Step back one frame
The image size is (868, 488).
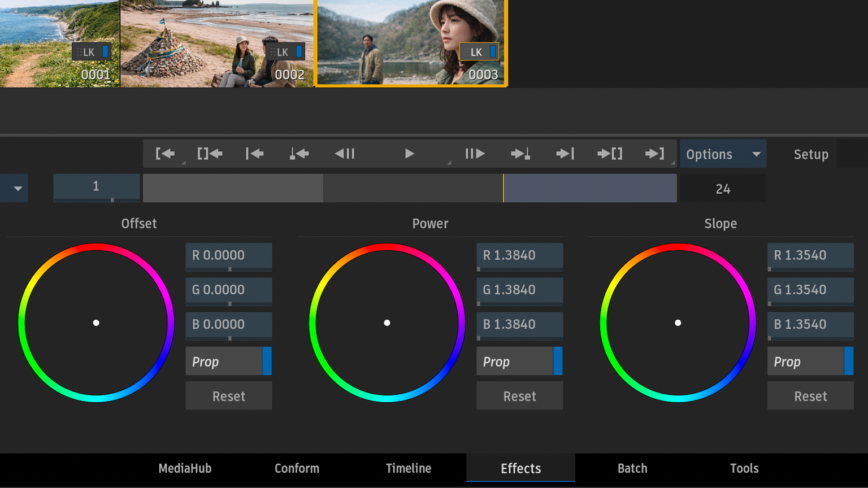click(345, 154)
